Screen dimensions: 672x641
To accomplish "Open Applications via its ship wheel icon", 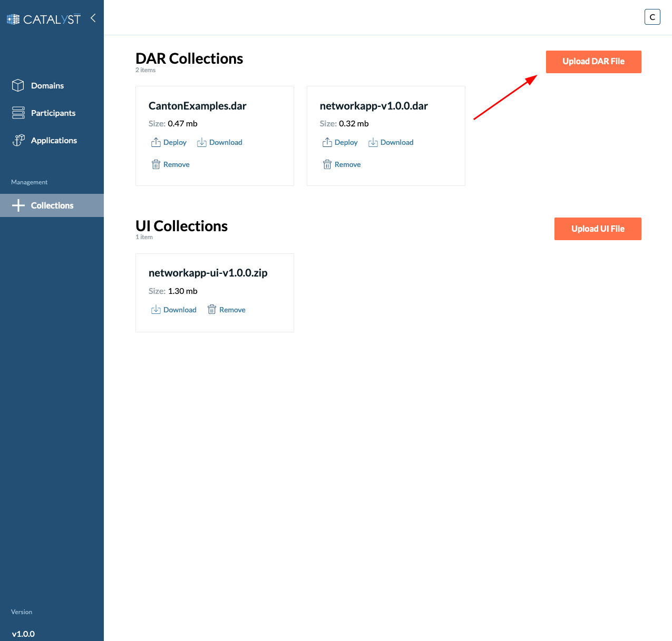I will [18, 140].
